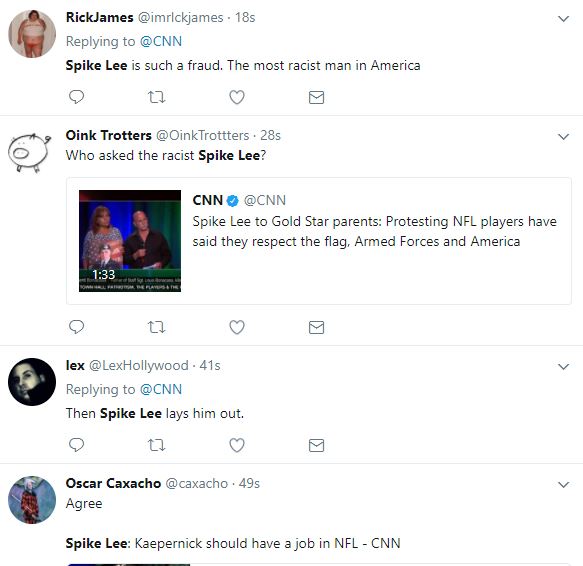Open the @CNN link in RickJames's reply

click(x=161, y=41)
